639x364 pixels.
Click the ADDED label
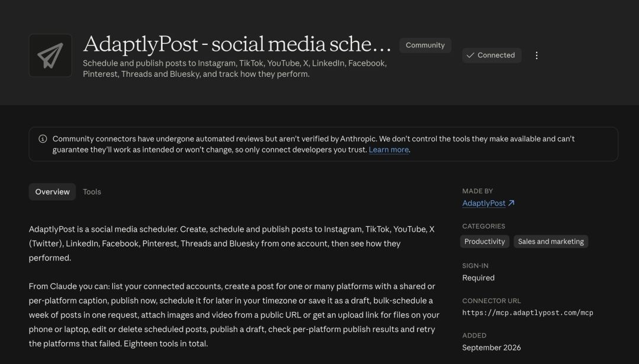(x=474, y=336)
